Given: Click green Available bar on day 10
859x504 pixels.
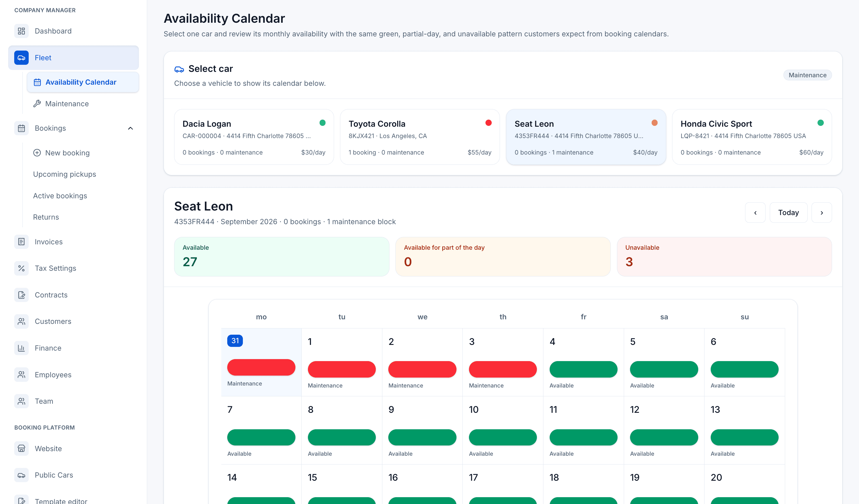Looking at the screenshot, I should [503, 437].
